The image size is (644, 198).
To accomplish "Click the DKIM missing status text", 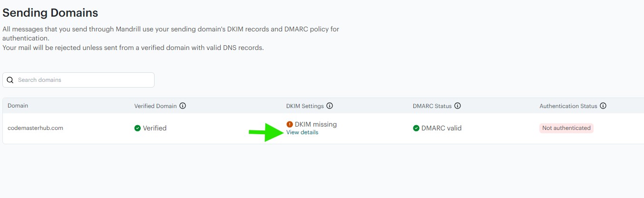I will pyautogui.click(x=315, y=124).
